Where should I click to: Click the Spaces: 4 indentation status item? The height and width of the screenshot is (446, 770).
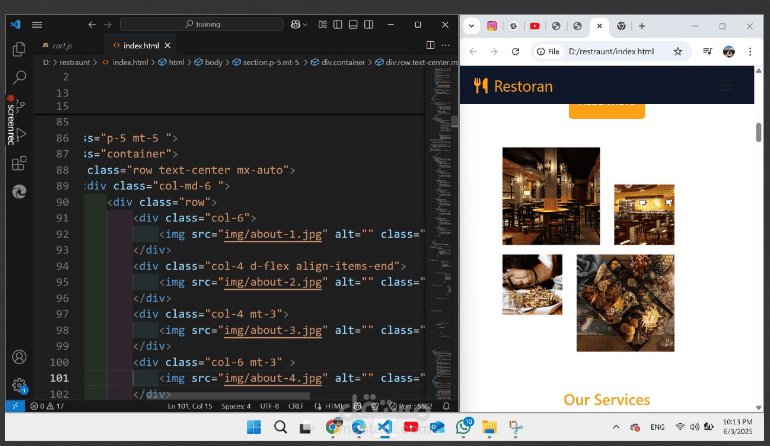tap(236, 406)
